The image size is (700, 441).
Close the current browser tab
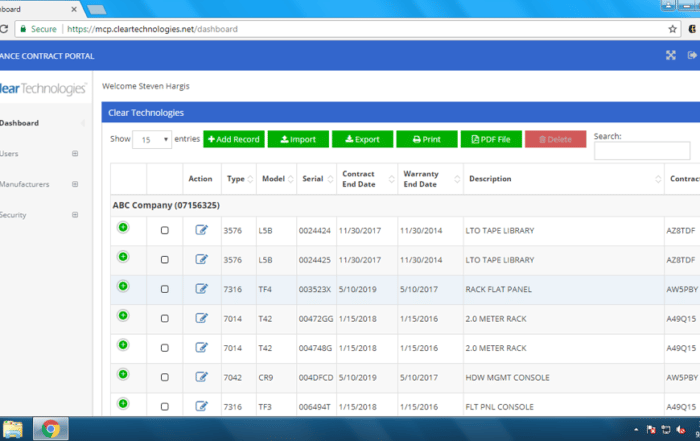74,9
